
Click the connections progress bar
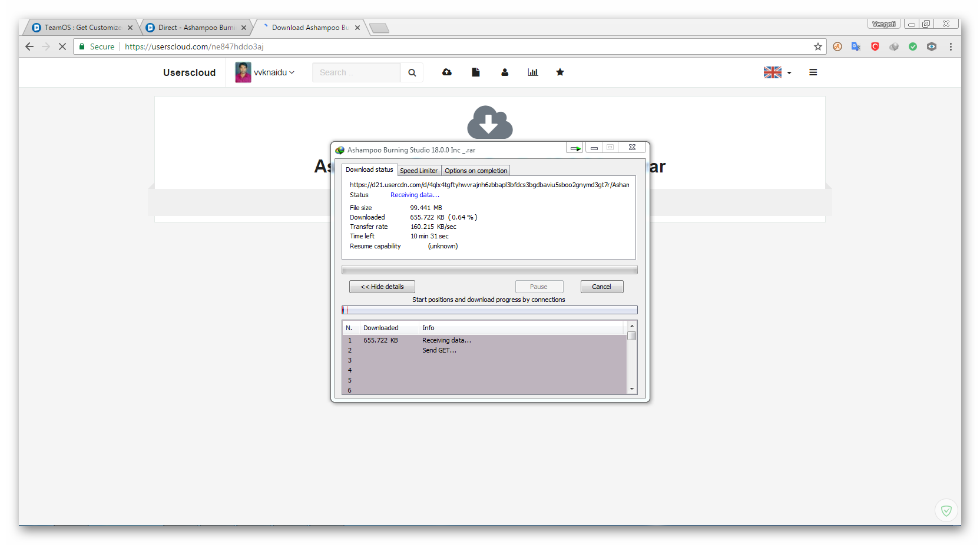(489, 310)
